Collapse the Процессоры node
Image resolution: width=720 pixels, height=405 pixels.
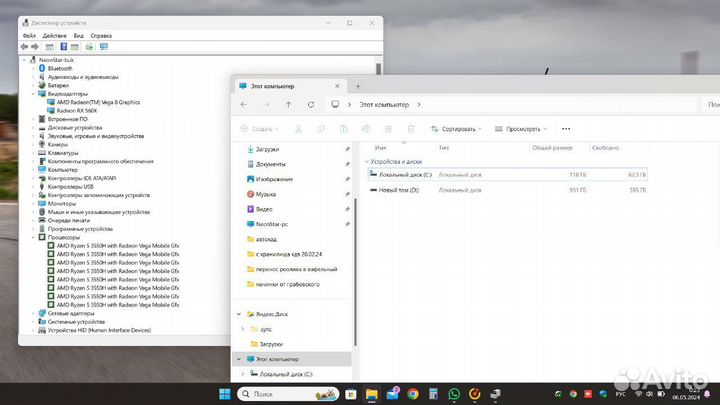33,237
